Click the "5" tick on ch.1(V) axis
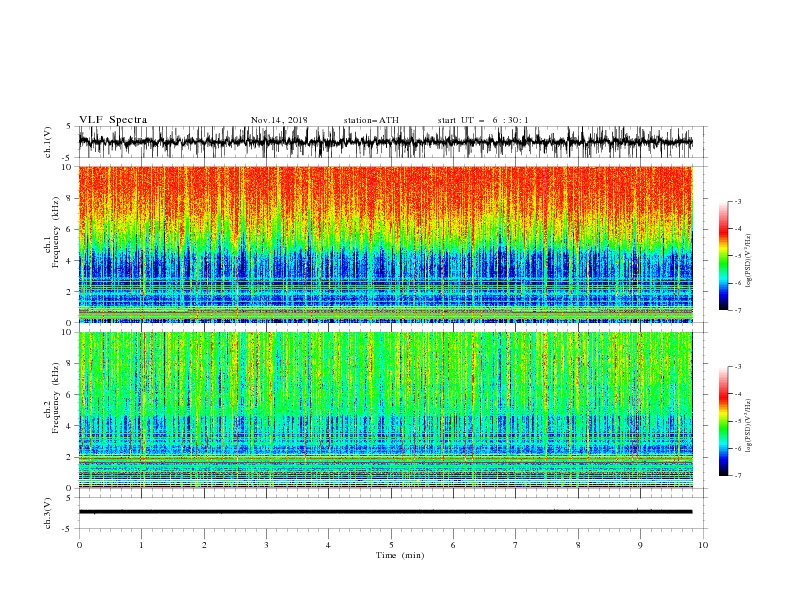Image resolution: width=792 pixels, height=612 pixels. tap(70, 127)
